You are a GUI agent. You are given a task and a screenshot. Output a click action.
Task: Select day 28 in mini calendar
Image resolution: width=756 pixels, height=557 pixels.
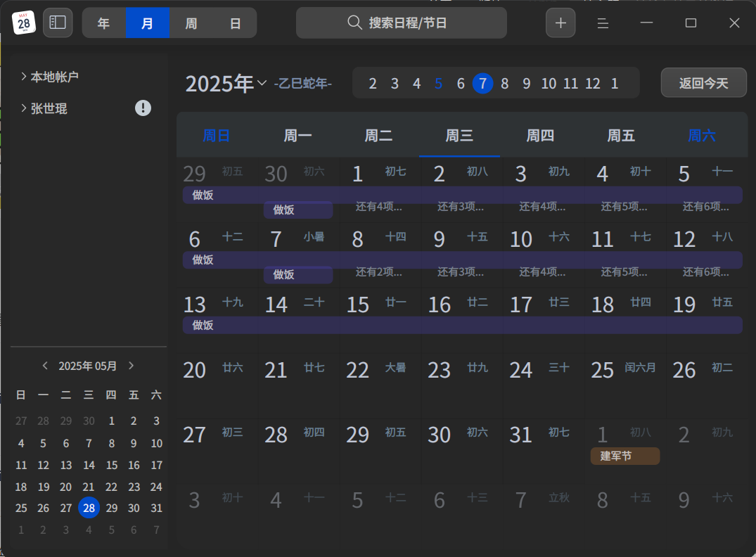[89, 508]
